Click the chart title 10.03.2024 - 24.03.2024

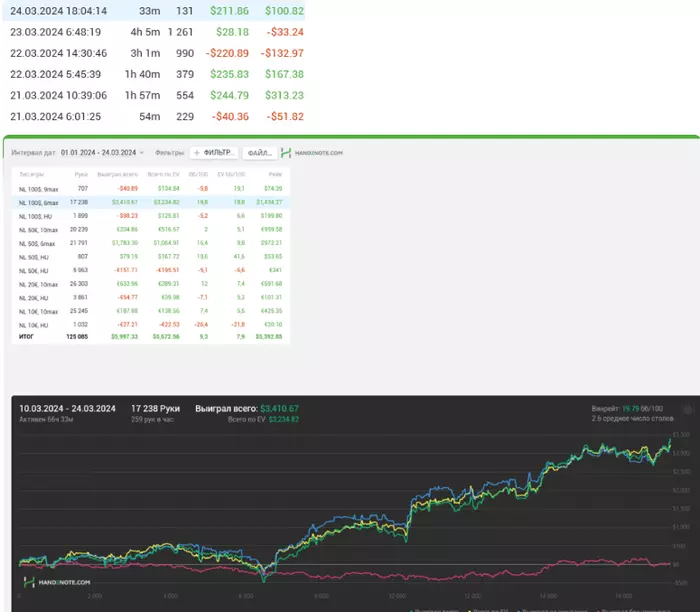coord(67,408)
